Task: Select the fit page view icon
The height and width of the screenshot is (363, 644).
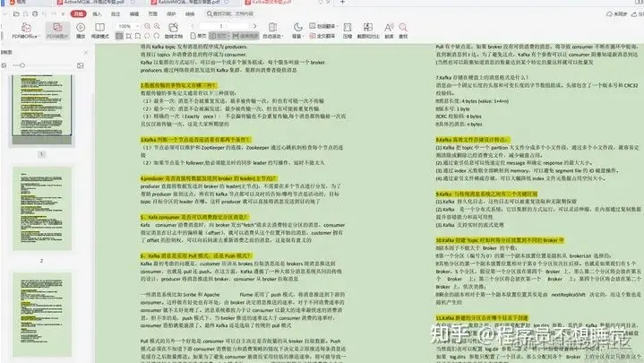Action: tap(138, 36)
